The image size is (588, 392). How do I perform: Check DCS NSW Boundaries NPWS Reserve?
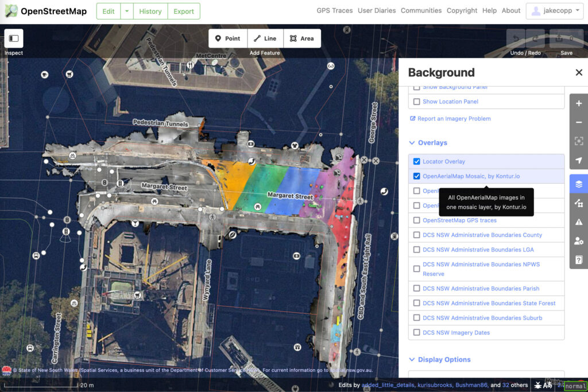[x=416, y=269]
